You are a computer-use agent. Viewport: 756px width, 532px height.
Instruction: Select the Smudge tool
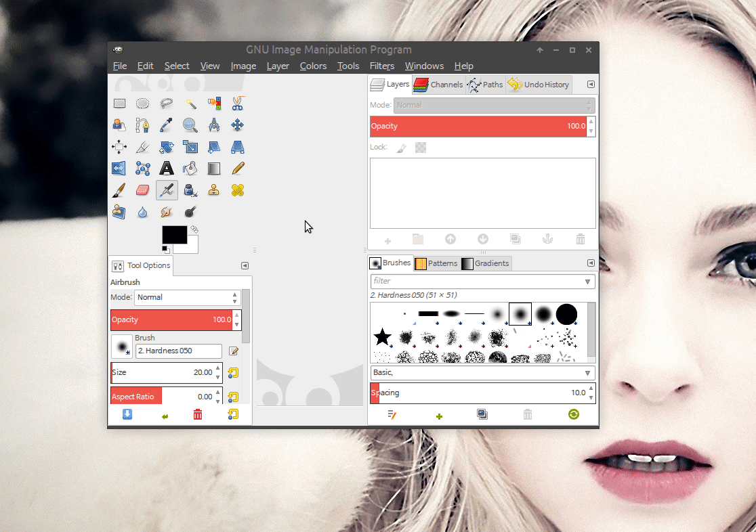point(167,212)
